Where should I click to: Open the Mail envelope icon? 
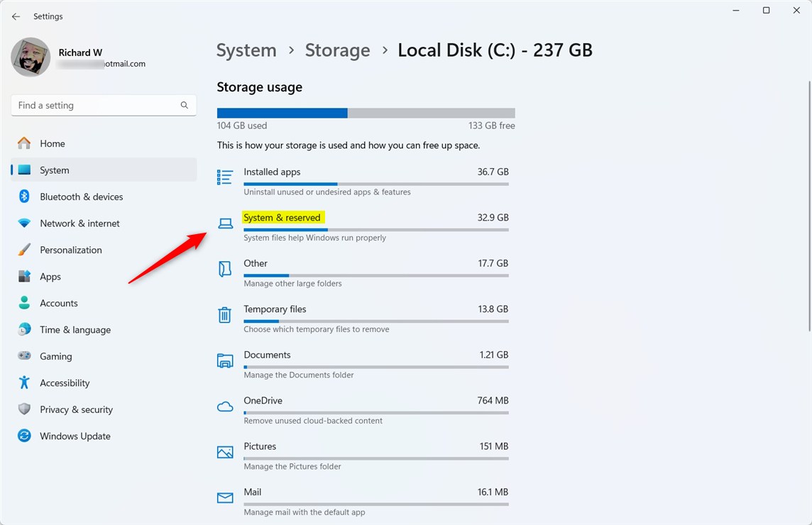pos(225,497)
